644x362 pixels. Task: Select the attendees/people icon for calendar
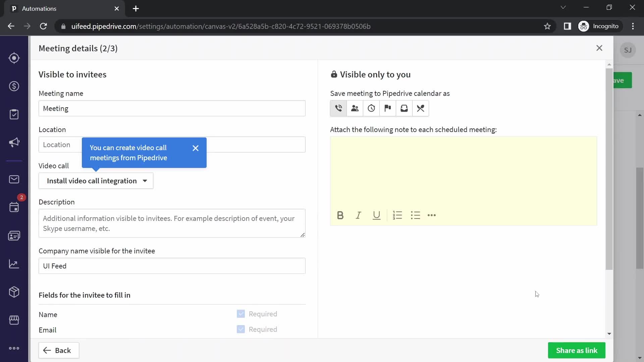click(x=355, y=108)
